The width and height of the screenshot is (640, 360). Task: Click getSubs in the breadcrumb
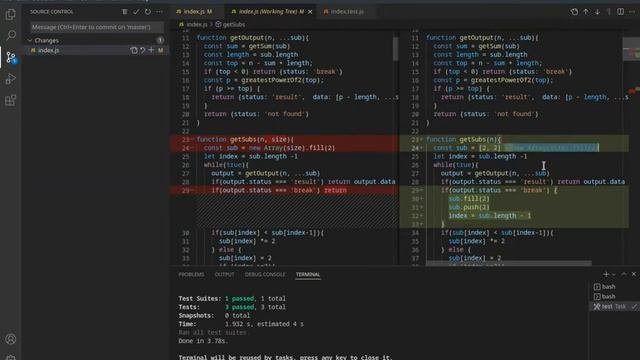point(234,24)
